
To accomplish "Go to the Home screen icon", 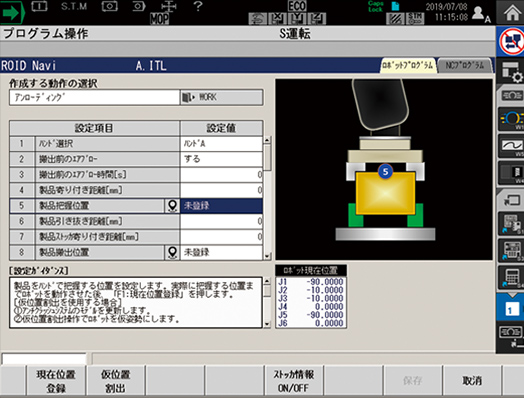I will (x=512, y=13).
